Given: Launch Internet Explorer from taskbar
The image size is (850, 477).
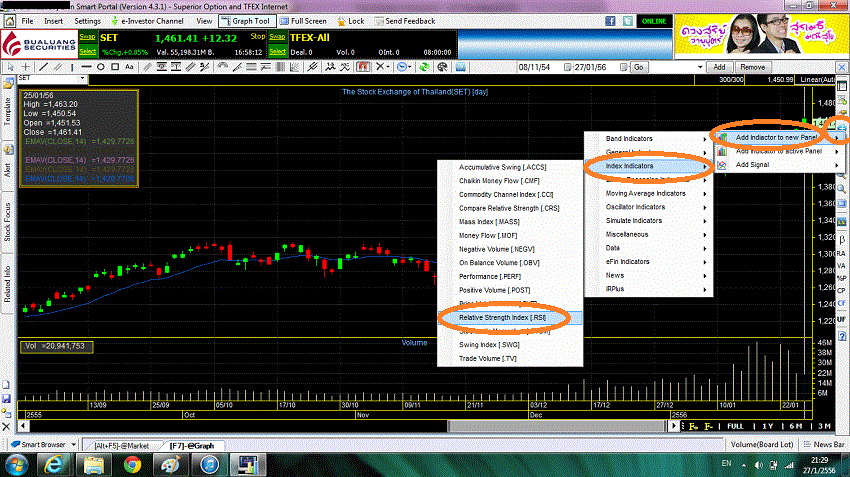Looking at the screenshot, I should (x=53, y=465).
